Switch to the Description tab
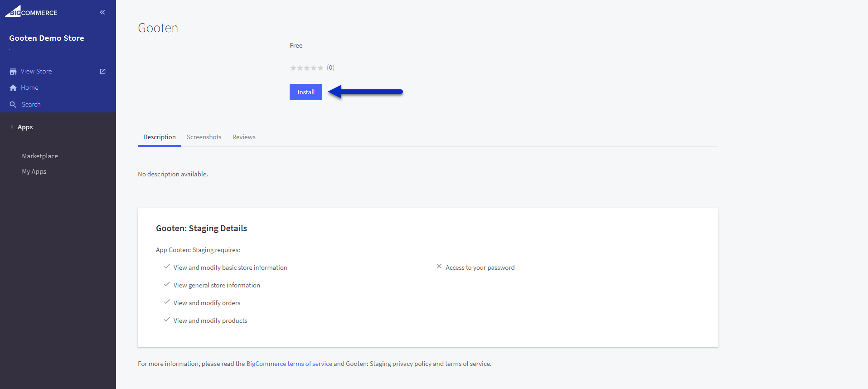This screenshot has width=868, height=389. coord(160,137)
